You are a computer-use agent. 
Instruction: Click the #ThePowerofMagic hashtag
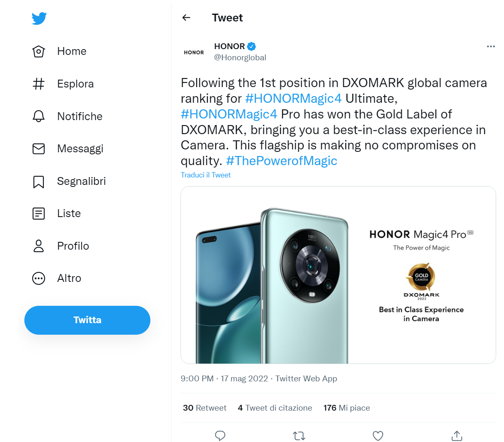pyautogui.click(x=281, y=161)
